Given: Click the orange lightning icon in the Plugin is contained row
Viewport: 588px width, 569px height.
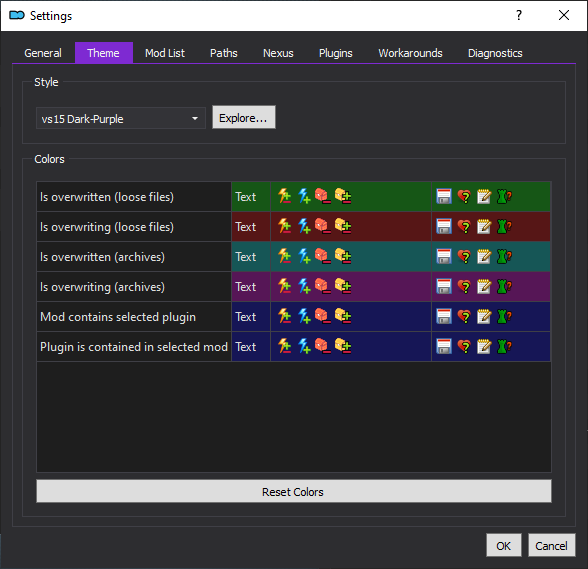Looking at the screenshot, I should click(x=285, y=346).
